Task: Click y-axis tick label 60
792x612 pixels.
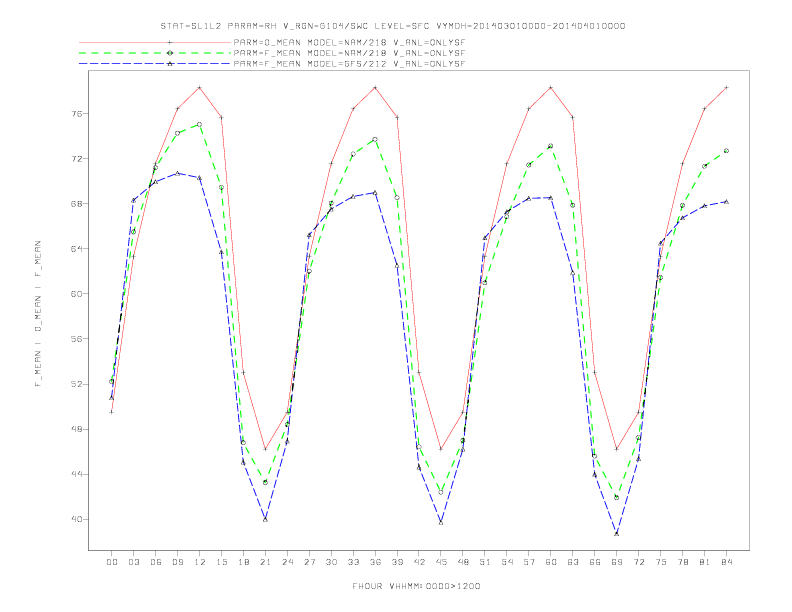Action: click(77, 293)
